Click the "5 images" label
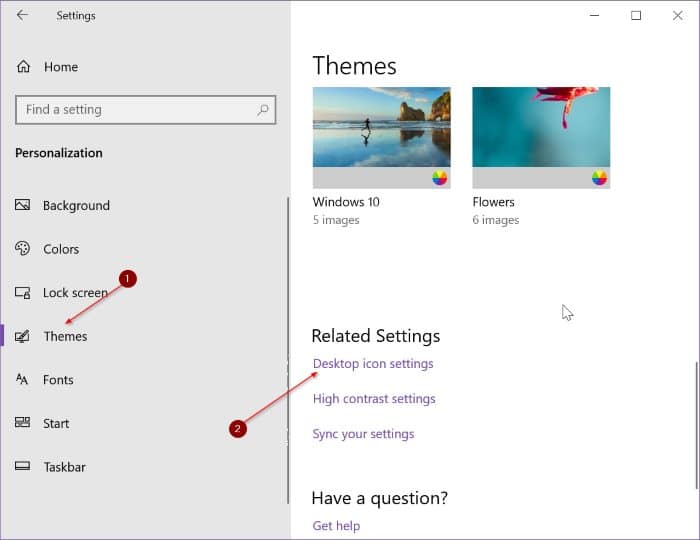 click(336, 220)
